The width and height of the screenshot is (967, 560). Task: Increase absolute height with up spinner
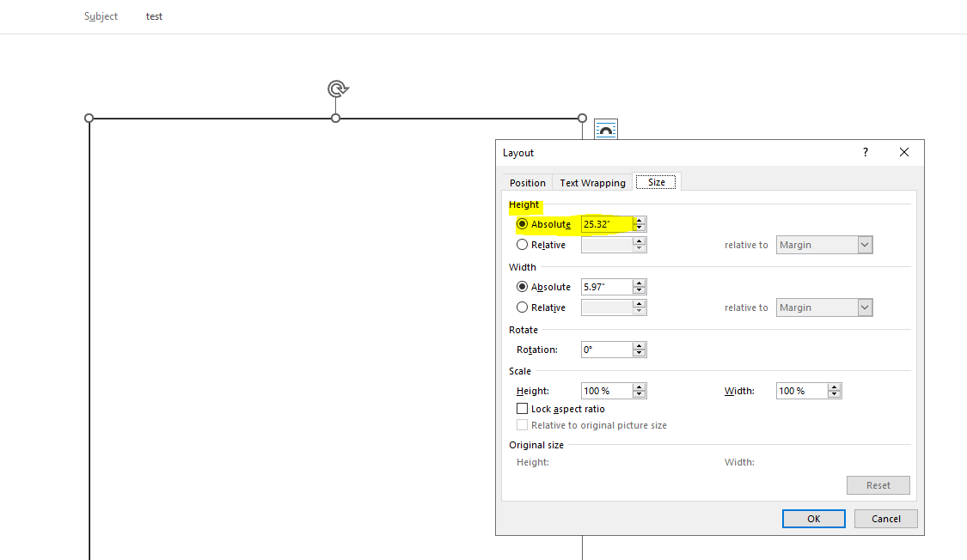pos(640,221)
